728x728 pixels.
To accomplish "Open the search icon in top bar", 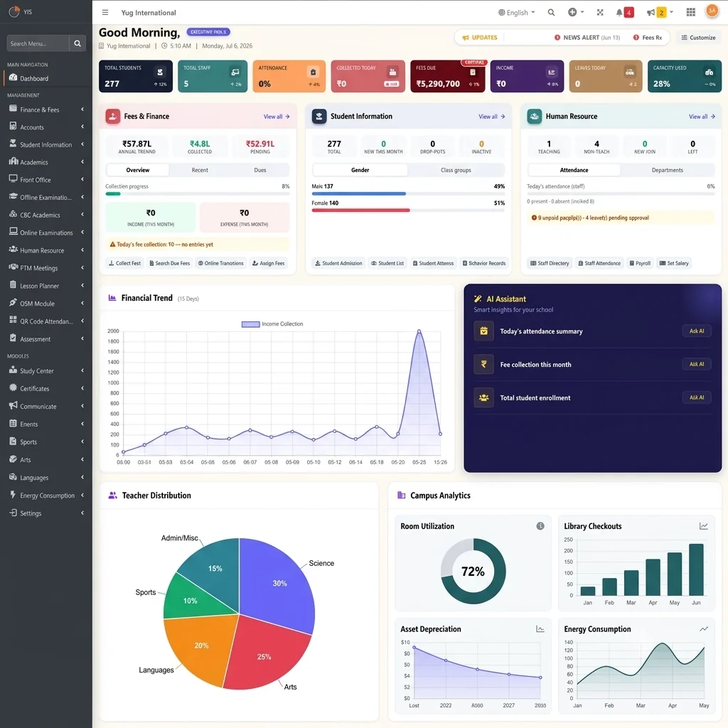I will (x=551, y=13).
